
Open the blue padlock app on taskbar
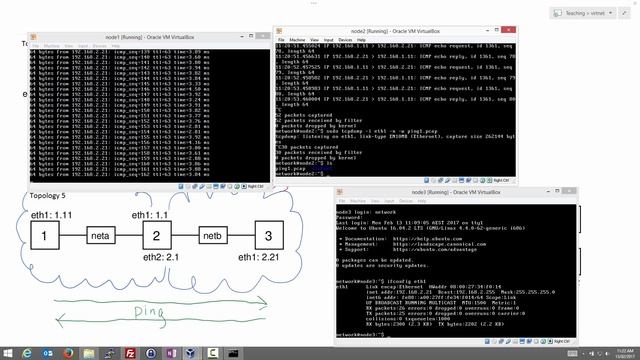coord(151,353)
